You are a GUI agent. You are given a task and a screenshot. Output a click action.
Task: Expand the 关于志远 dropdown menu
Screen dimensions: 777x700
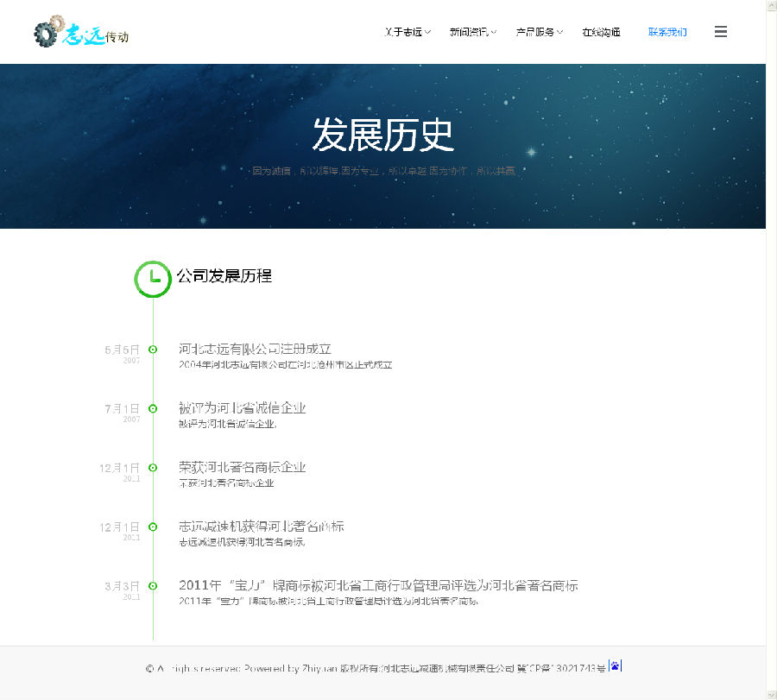tap(407, 32)
